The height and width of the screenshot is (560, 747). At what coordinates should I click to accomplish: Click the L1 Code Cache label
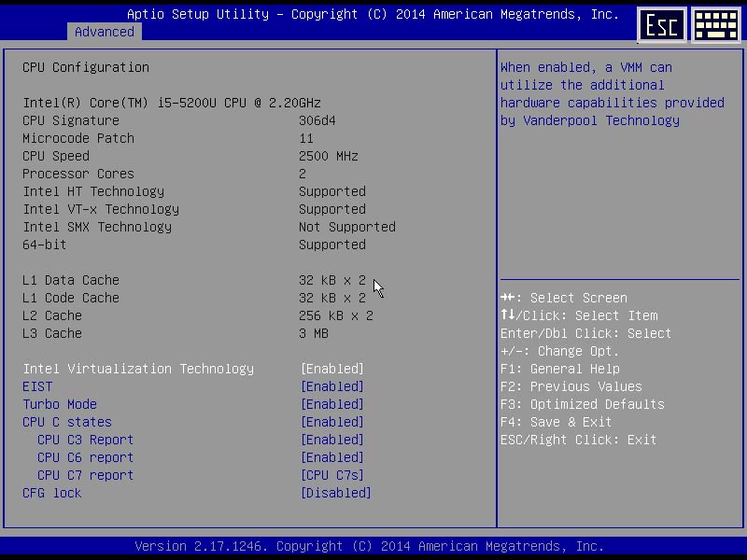click(x=71, y=298)
